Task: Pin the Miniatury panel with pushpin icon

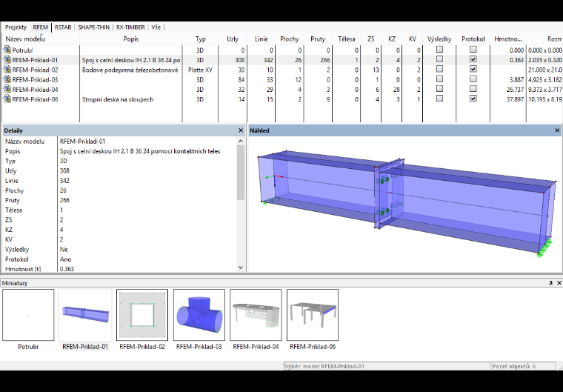Action: [551, 283]
